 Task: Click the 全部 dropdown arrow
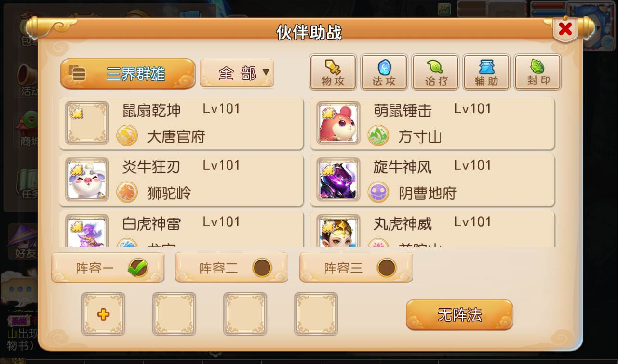coord(266,73)
